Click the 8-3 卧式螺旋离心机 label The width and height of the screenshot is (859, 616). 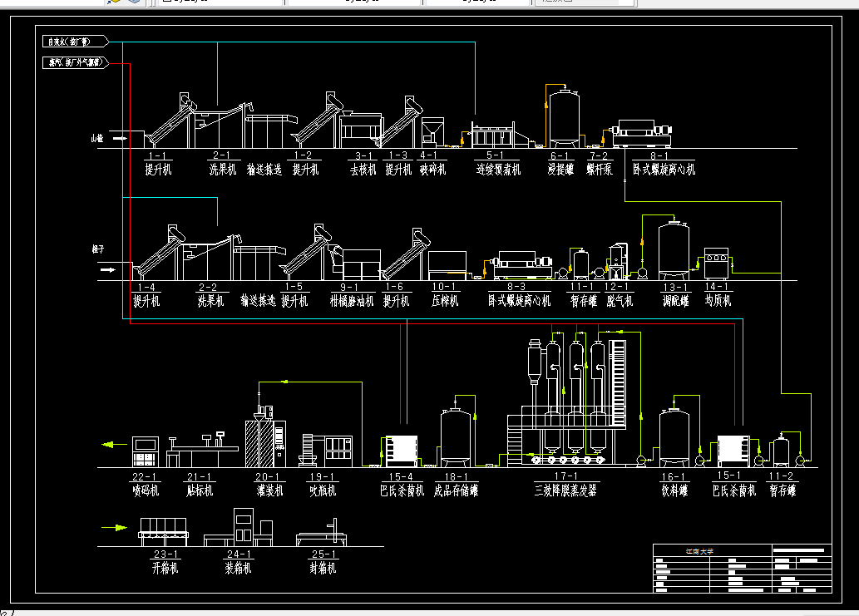pos(519,295)
